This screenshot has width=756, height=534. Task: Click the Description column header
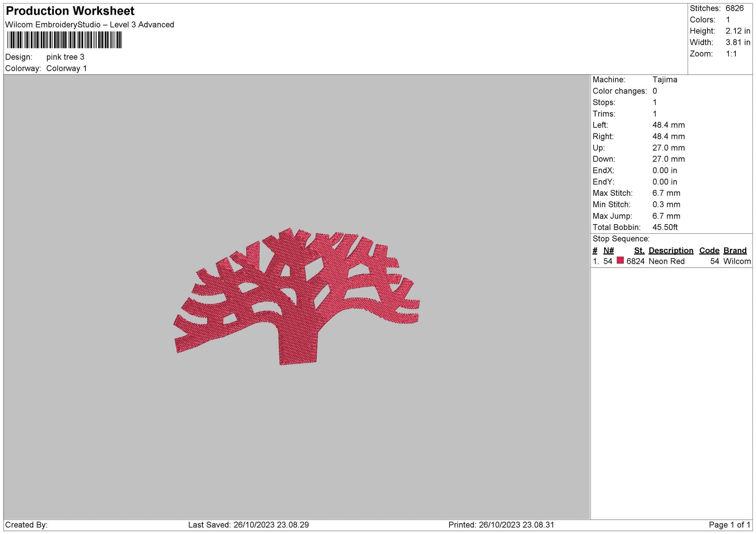click(x=671, y=250)
